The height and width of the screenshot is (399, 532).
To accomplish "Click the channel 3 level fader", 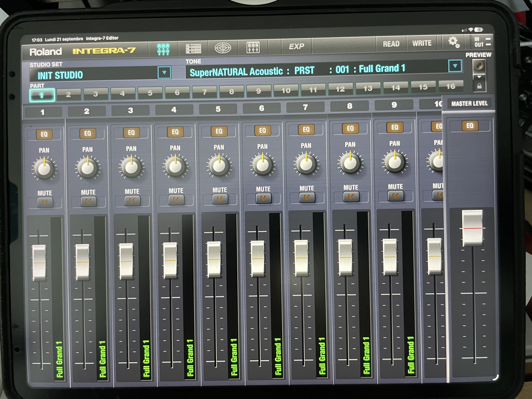I will tap(126, 261).
